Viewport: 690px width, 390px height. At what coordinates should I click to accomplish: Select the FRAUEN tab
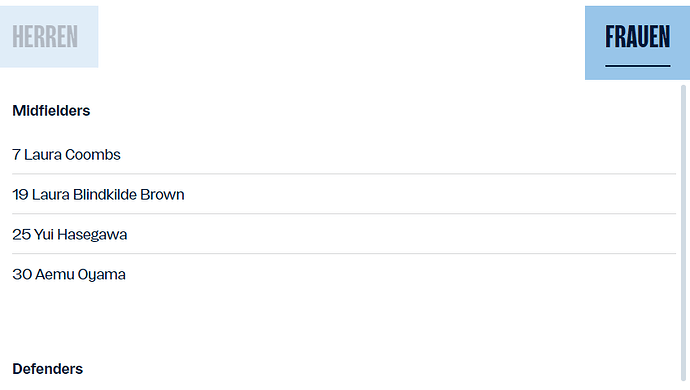coord(637,43)
